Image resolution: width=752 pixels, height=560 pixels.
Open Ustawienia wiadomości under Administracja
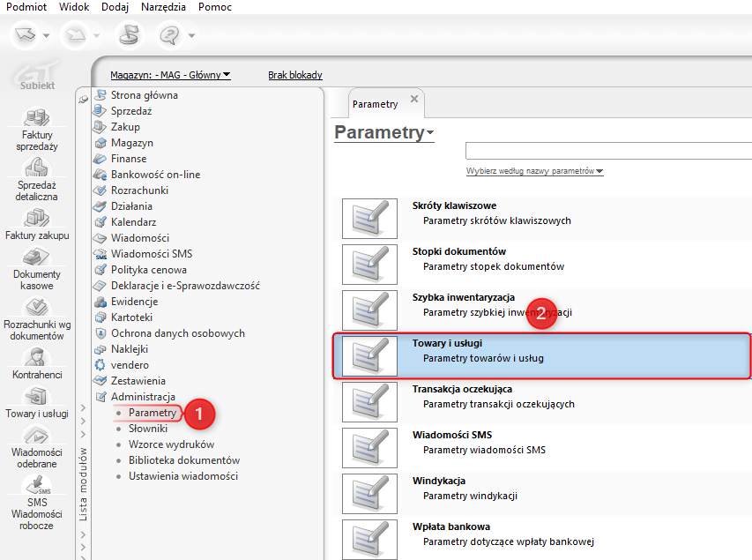point(183,476)
